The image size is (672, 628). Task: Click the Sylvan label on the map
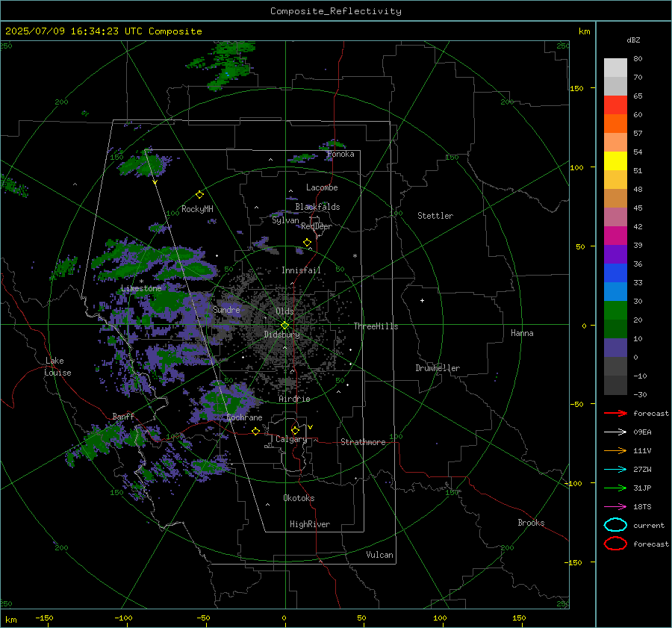[x=285, y=220]
